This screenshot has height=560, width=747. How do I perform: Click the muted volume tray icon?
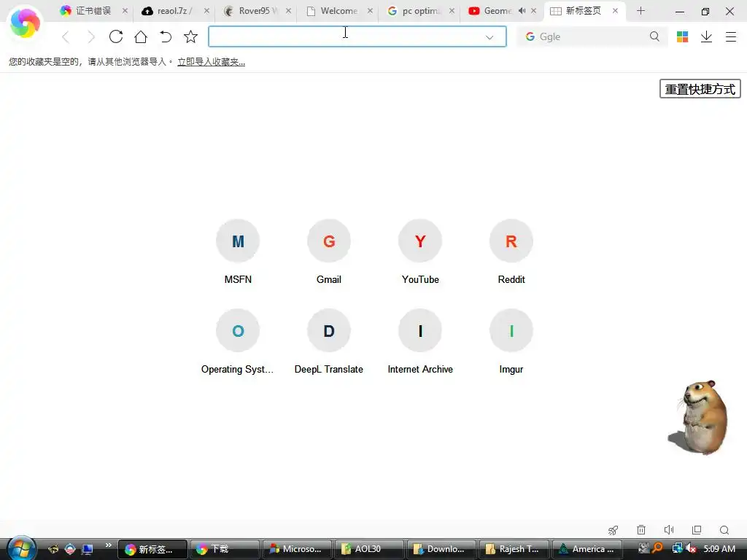point(692,548)
